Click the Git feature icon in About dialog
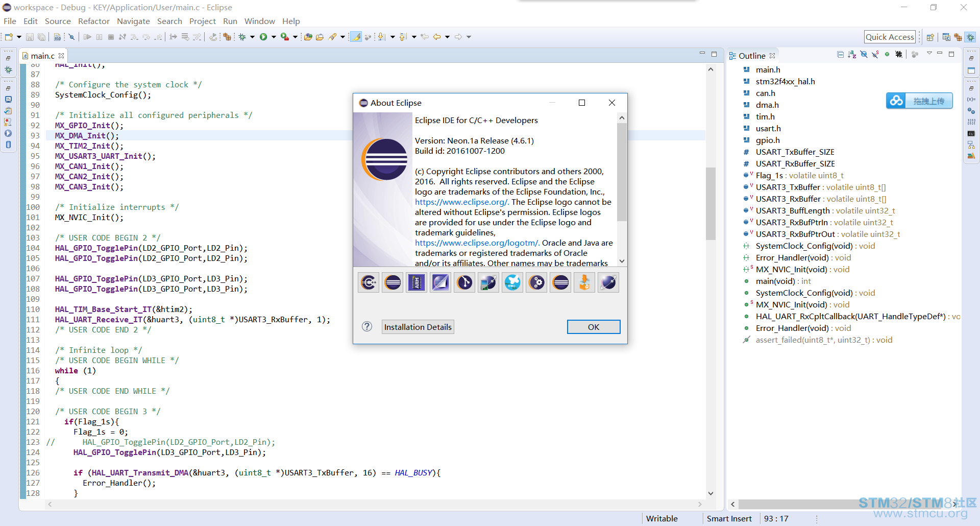980x526 pixels. (x=464, y=282)
